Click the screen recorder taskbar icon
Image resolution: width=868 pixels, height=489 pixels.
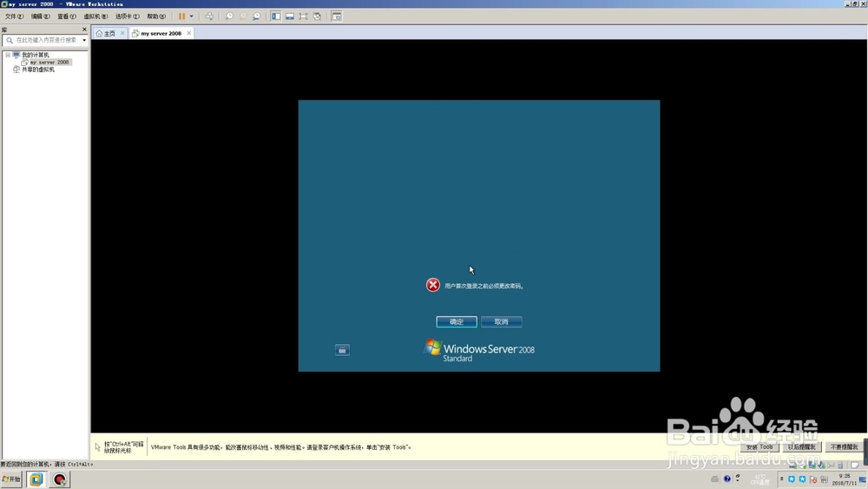point(60,479)
